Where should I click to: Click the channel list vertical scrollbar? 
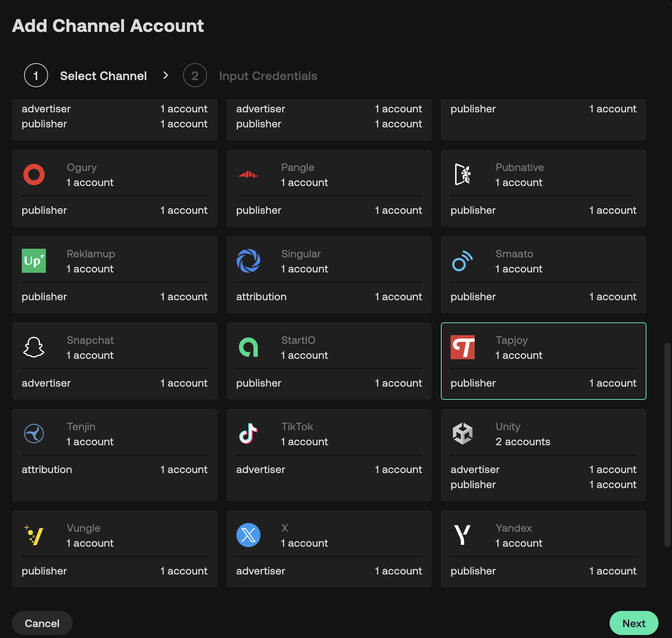point(667,444)
